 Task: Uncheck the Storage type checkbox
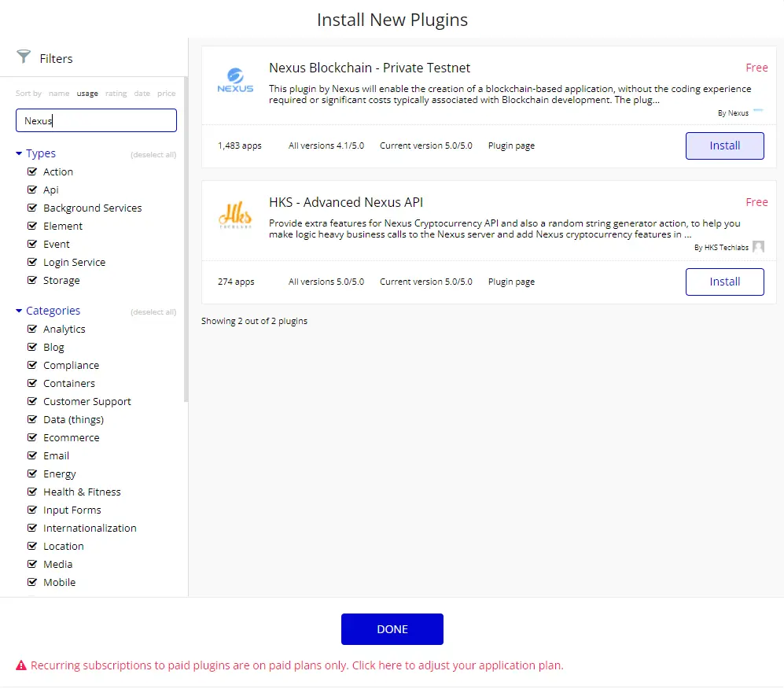tap(32, 280)
